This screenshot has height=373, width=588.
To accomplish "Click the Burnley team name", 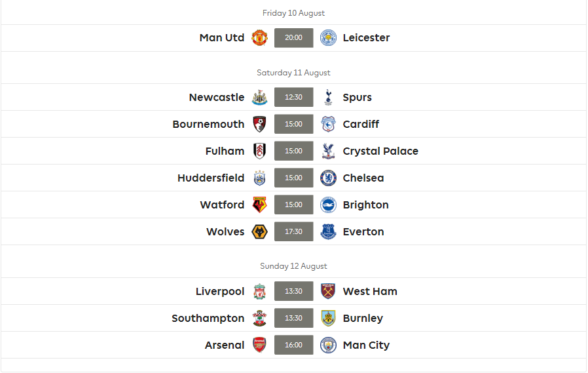I will pos(363,319).
